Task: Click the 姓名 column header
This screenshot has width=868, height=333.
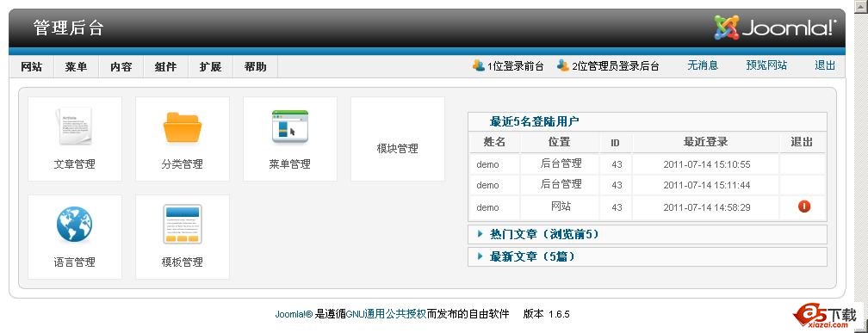Action: click(x=494, y=142)
